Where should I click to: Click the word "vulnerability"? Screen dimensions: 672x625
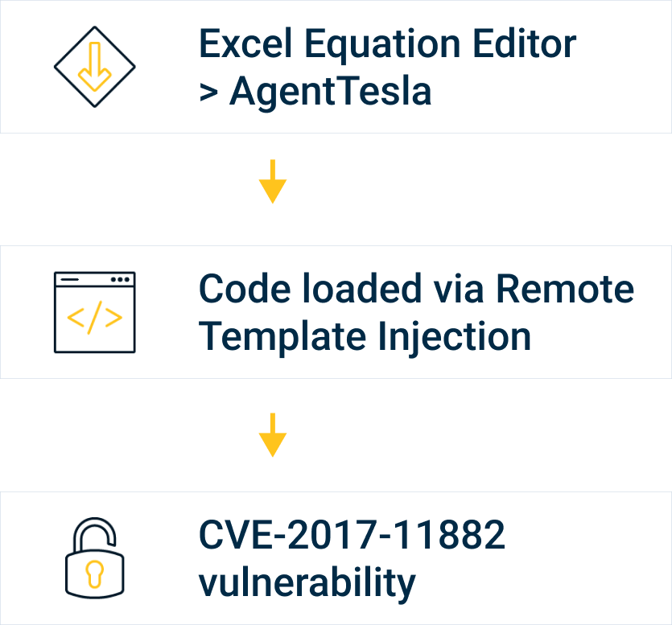coord(307,582)
